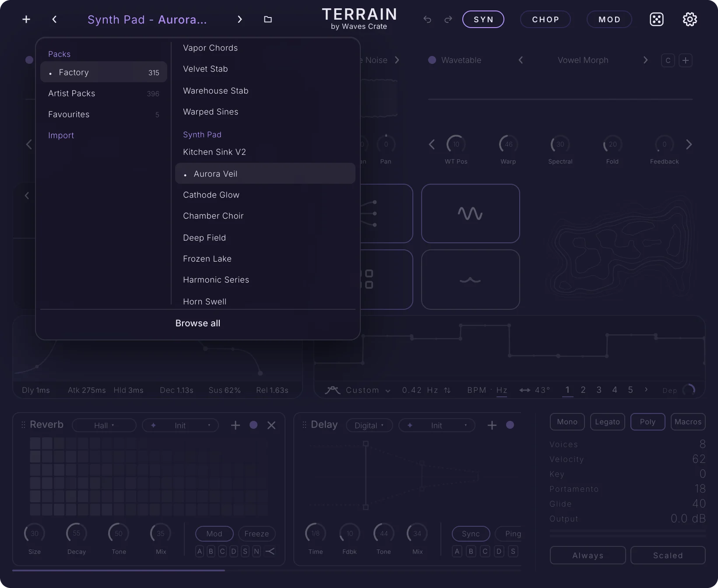This screenshot has height=588, width=718.
Task: Select the Artist Packs category
Action: (x=104, y=93)
